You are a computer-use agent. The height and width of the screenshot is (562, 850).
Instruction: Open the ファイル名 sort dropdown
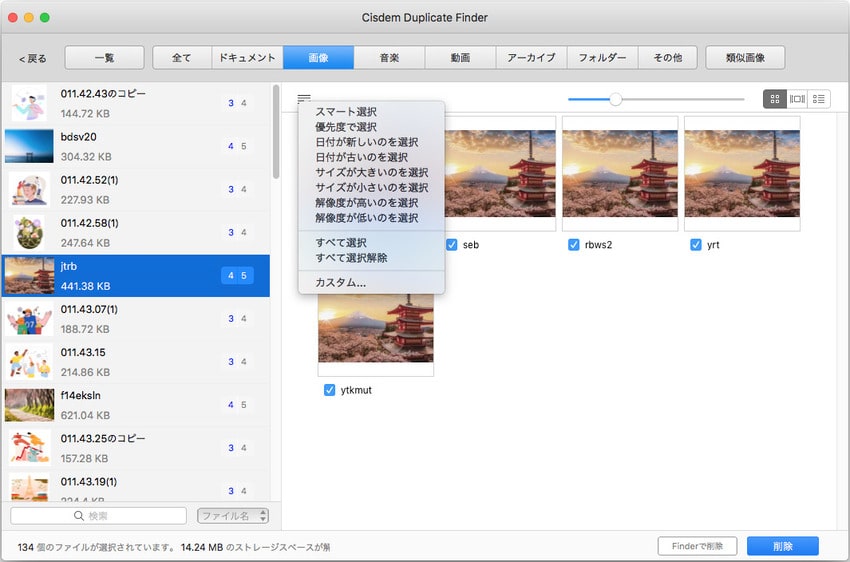tap(233, 516)
